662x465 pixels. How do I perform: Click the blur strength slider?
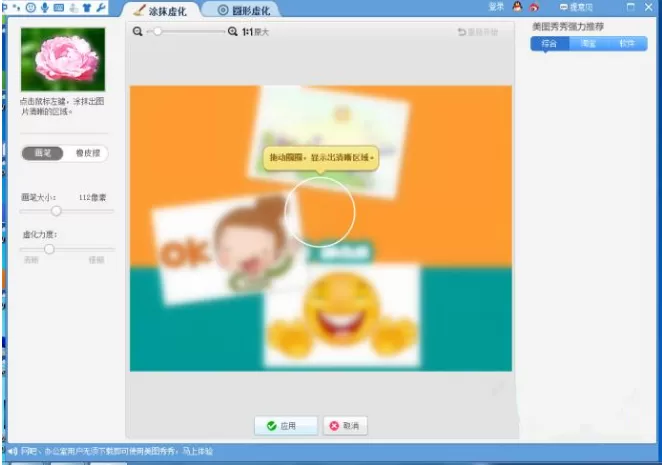tap(67, 249)
